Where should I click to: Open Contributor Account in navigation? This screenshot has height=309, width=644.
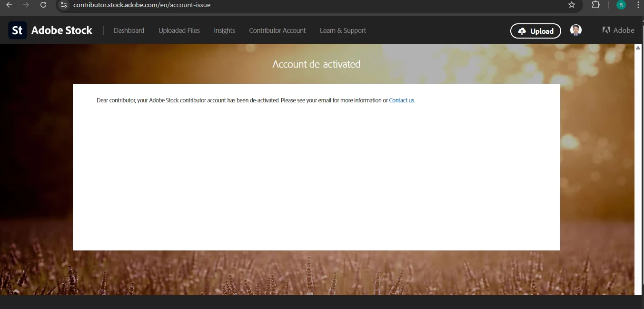click(277, 30)
